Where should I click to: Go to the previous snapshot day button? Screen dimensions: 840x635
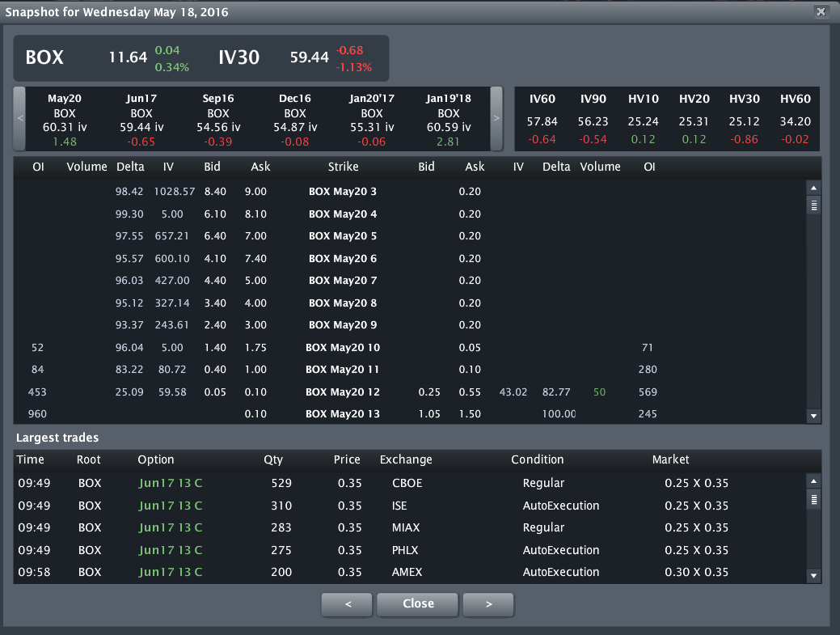pyautogui.click(x=347, y=604)
